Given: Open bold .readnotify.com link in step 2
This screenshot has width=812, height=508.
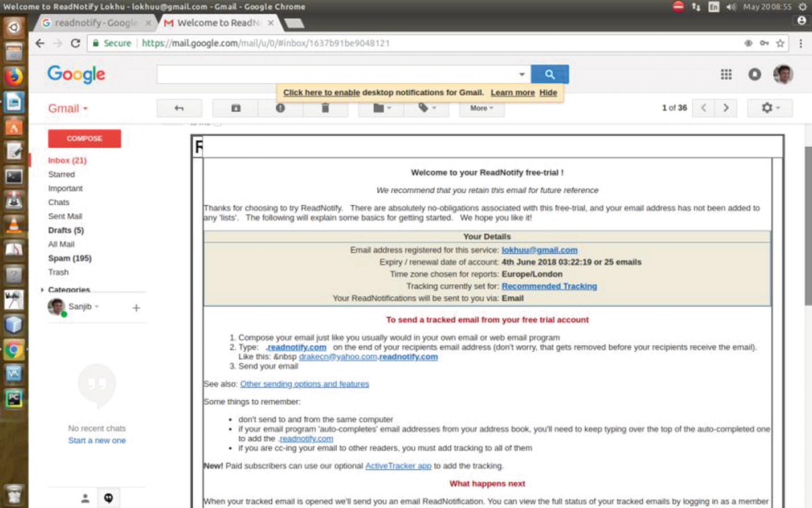Looking at the screenshot, I should 296,347.
